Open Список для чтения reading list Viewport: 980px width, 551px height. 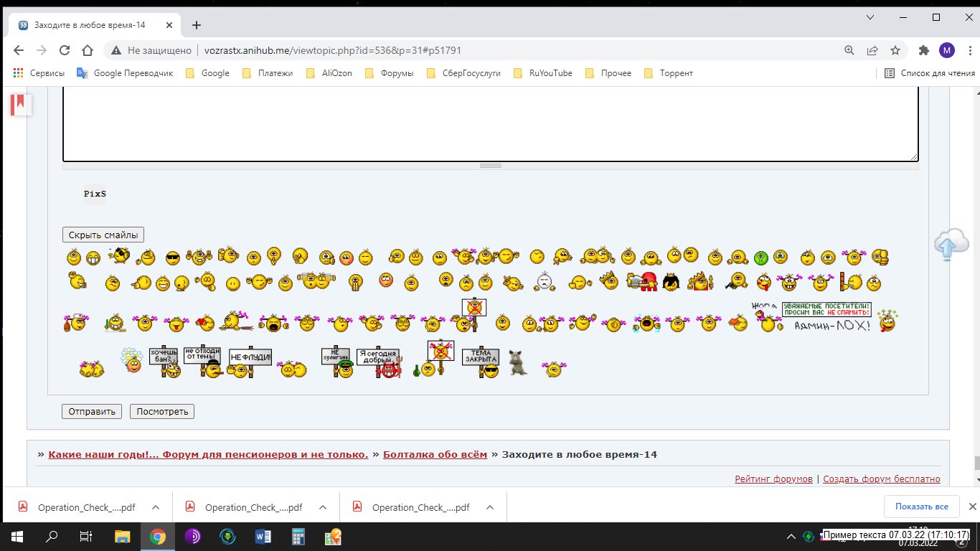pos(930,73)
